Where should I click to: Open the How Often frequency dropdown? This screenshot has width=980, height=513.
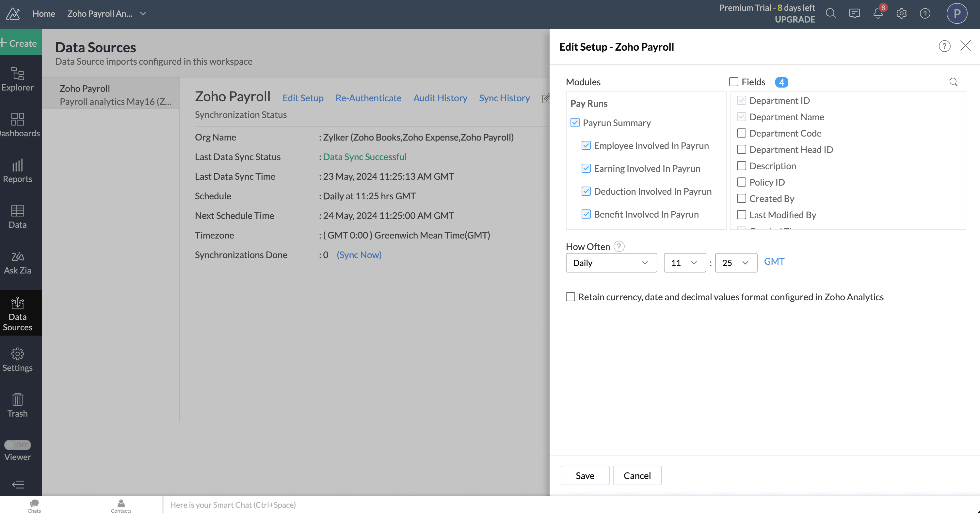click(610, 262)
